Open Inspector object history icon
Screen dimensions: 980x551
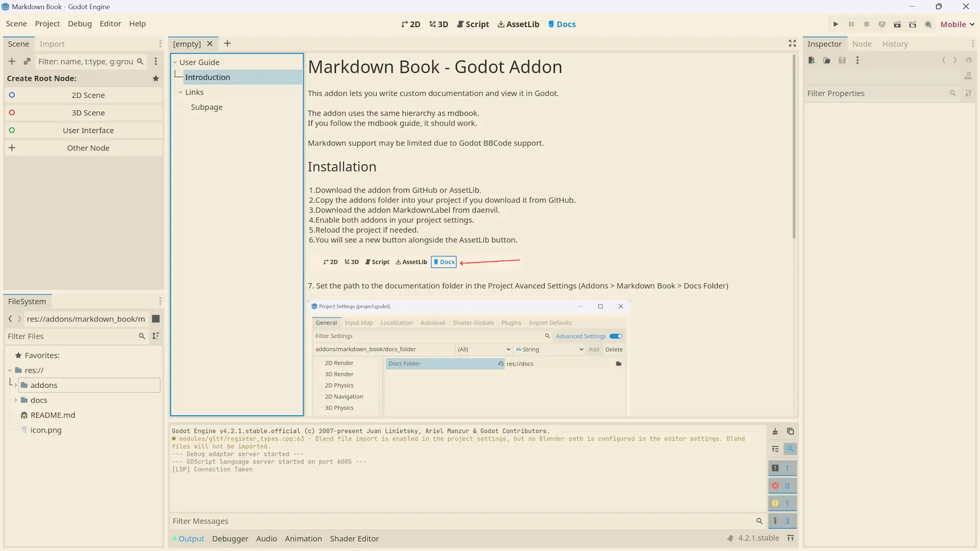968,60
